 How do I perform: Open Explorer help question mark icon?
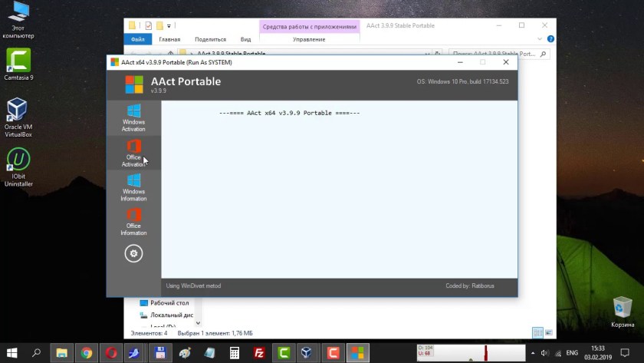tap(550, 38)
